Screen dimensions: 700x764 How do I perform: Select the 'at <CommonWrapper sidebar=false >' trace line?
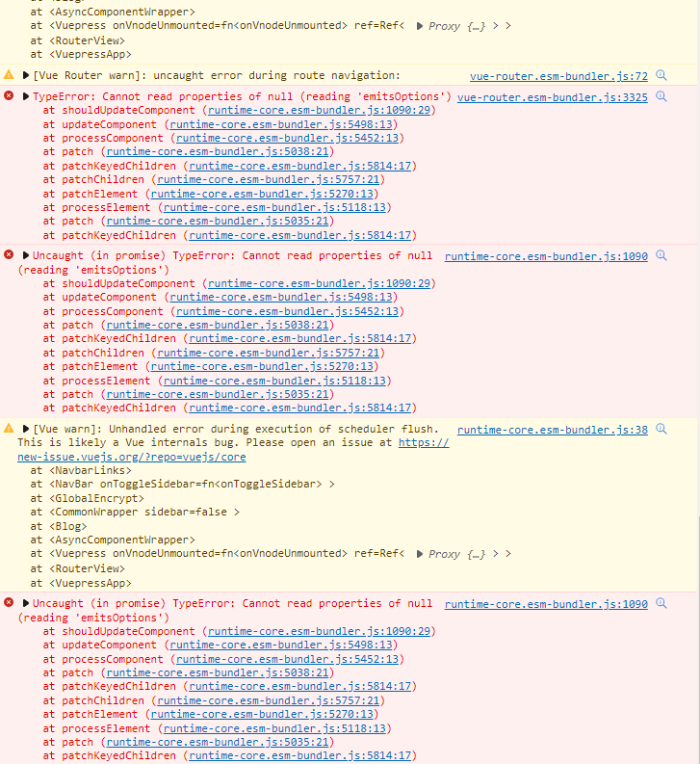pos(135,513)
